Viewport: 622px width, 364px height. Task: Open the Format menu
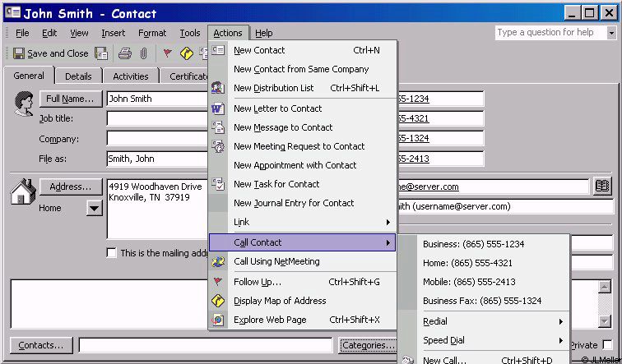(x=152, y=33)
